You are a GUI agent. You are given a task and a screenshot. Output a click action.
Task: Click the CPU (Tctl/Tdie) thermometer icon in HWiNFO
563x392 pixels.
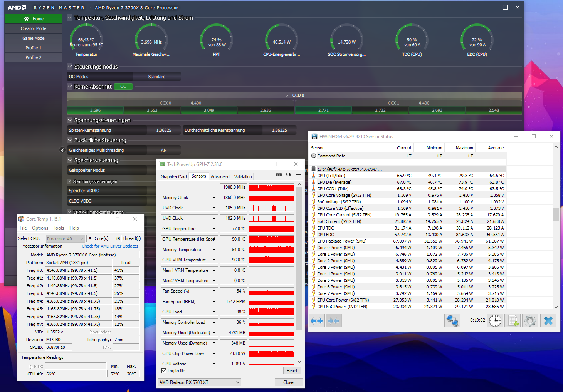point(314,176)
